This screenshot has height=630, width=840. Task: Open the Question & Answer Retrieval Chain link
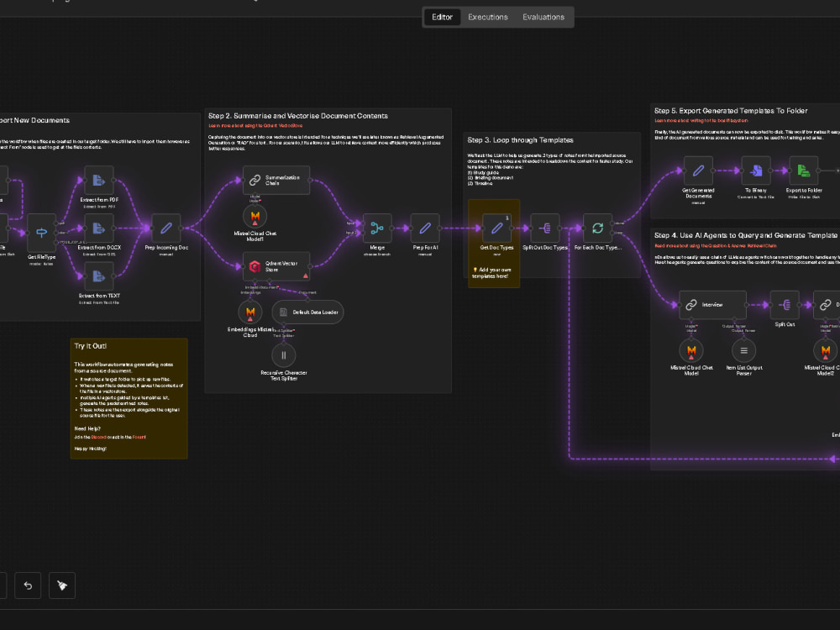click(x=715, y=246)
